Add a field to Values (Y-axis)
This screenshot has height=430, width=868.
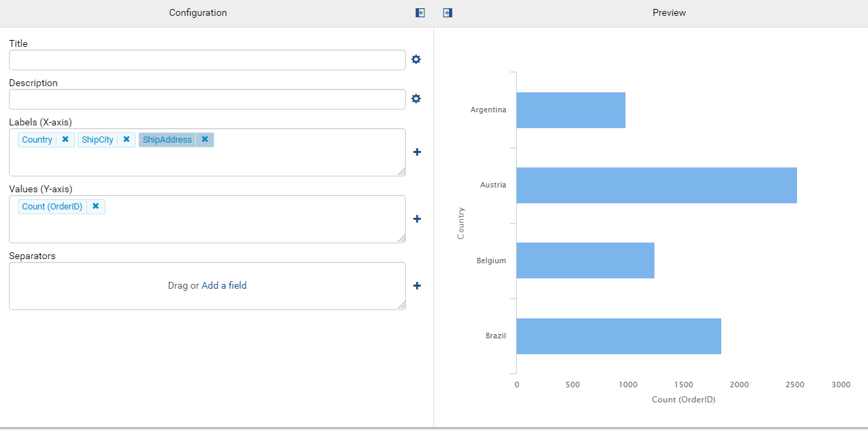tap(417, 219)
